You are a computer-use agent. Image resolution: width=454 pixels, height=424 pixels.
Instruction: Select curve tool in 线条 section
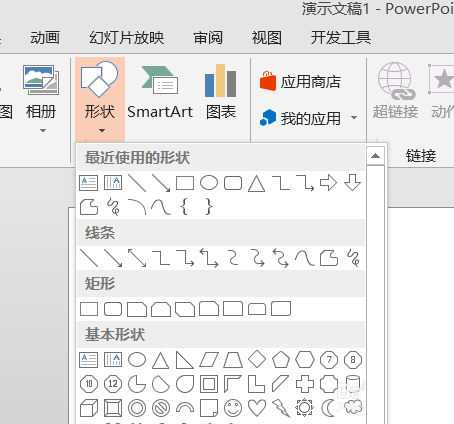click(x=305, y=258)
